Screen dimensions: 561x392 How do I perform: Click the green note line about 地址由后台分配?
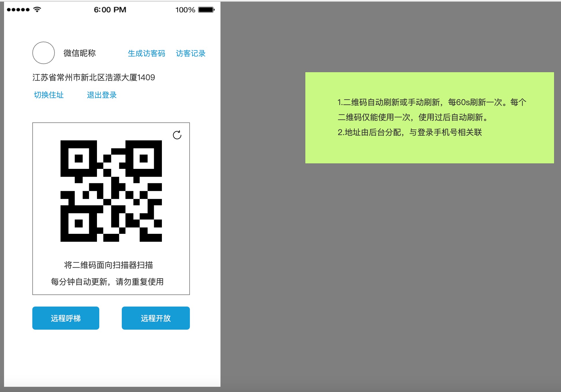pyautogui.click(x=410, y=132)
